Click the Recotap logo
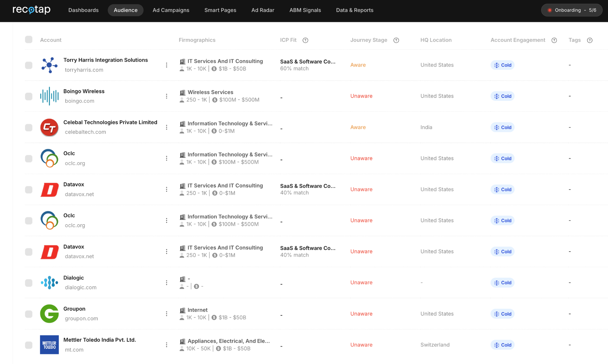Screen dimensions: 608x364 click(x=32, y=10)
